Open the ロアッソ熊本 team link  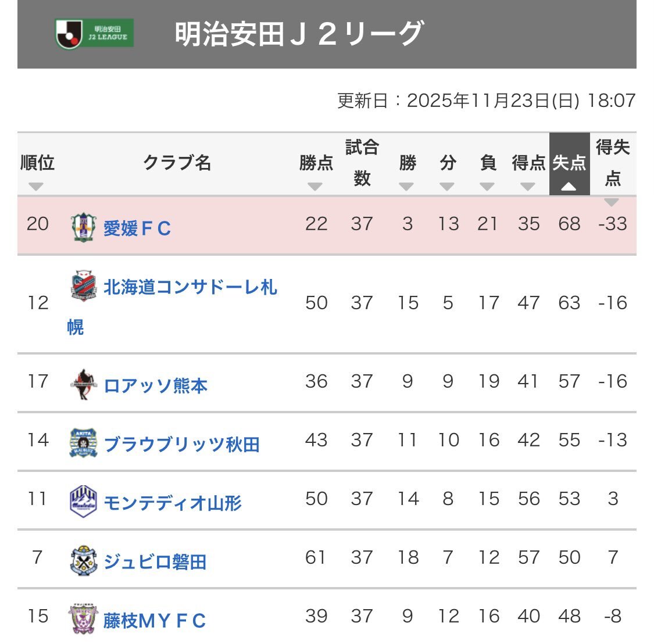pos(155,386)
